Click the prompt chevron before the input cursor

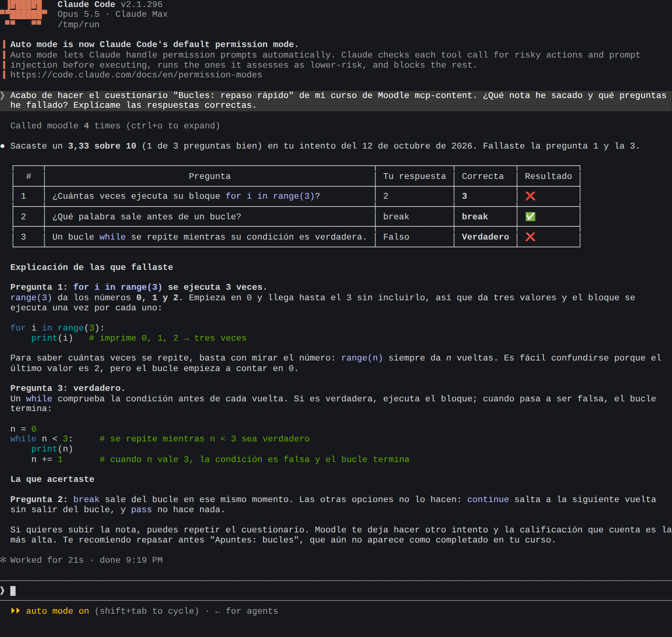(x=3, y=591)
